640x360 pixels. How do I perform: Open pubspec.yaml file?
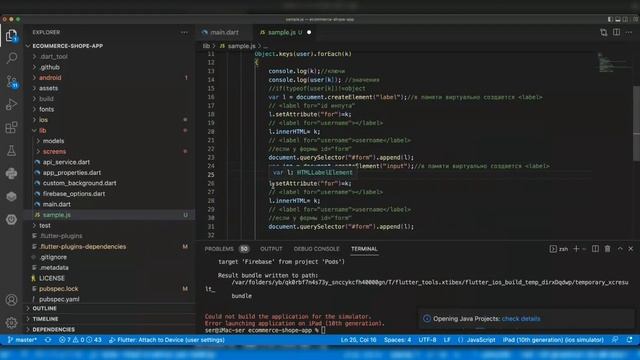click(59, 299)
